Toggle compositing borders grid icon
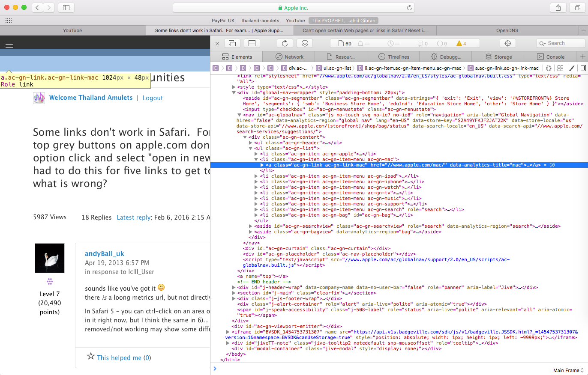The width and height of the screenshot is (588, 375). (560, 68)
